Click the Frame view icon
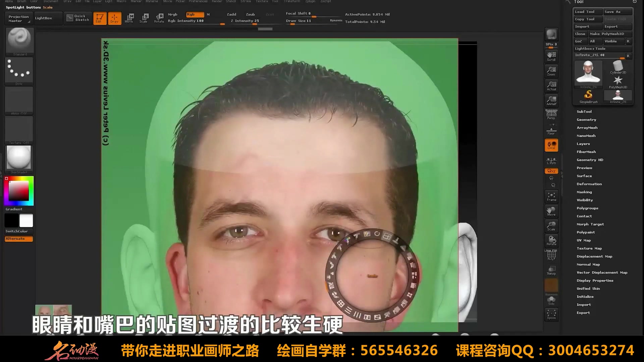644x362 pixels. 551,196
